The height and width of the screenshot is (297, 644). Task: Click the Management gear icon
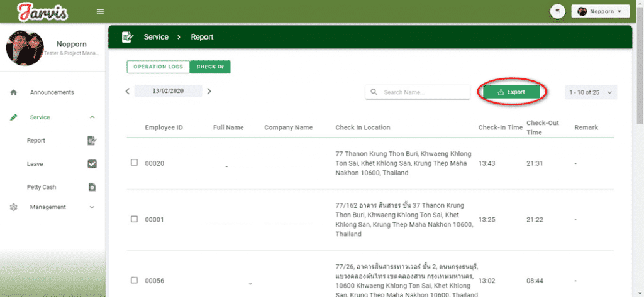13,207
